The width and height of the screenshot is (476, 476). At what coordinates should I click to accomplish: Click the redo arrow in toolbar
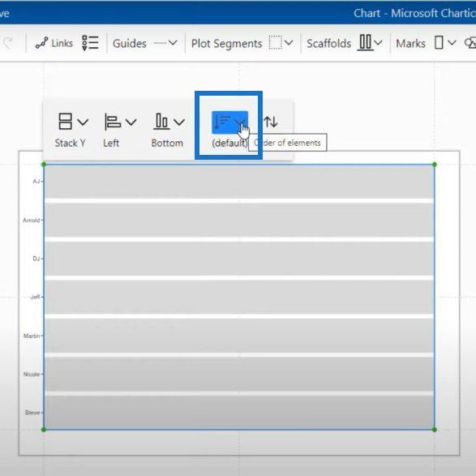[8, 43]
